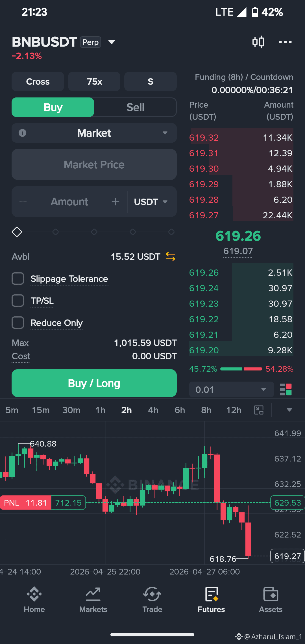Change the Cross margin mode
Screen dimensions: 305x644
point(38,81)
